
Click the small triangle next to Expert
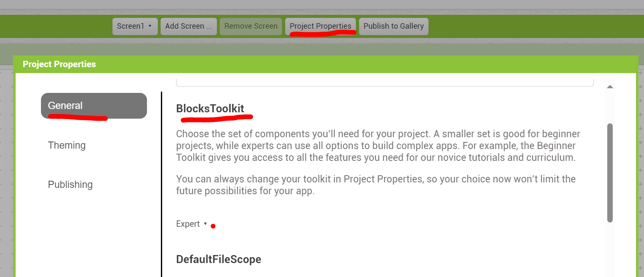pyautogui.click(x=205, y=224)
